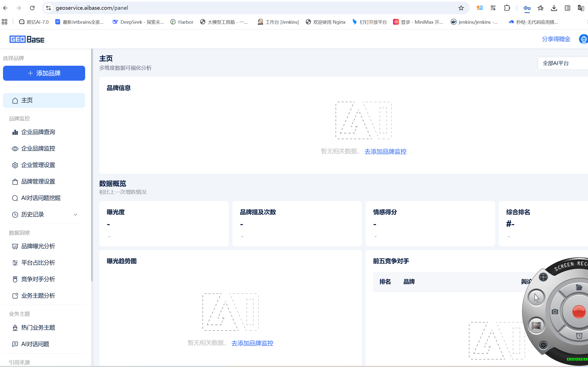The width and height of the screenshot is (588, 367).
Task: Click the recorder settings gear icon
Action: point(543,345)
